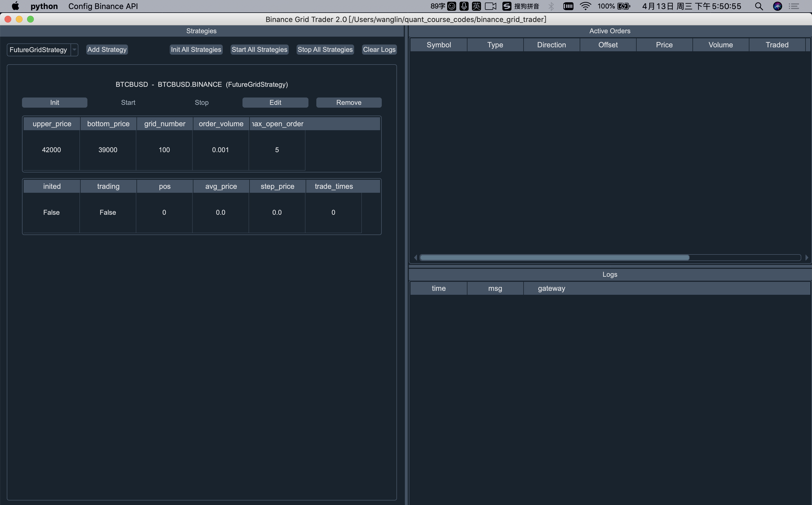Click the Init button for BTCBUSD strategy

(54, 102)
